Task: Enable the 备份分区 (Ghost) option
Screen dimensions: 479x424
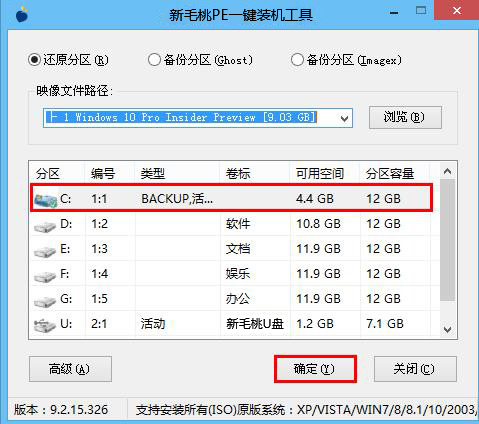Action: pos(154,60)
